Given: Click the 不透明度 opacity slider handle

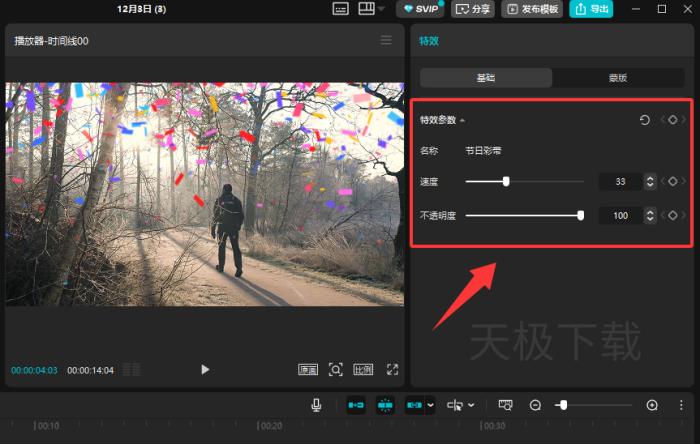Looking at the screenshot, I should click(x=580, y=215).
